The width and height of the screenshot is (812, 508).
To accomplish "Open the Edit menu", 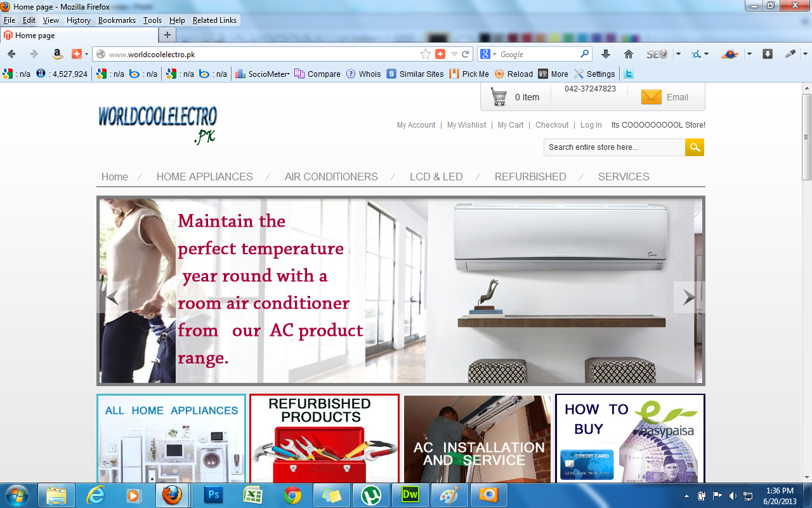I will [x=29, y=20].
